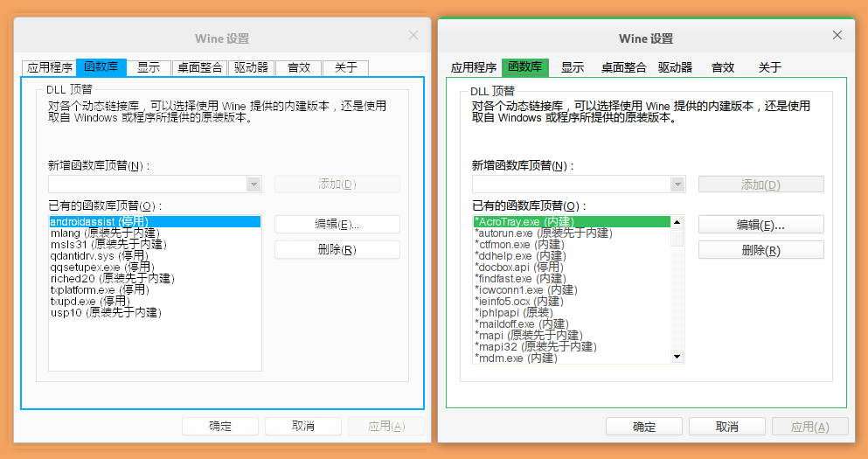Close the right Wine 设置 window

click(x=837, y=36)
